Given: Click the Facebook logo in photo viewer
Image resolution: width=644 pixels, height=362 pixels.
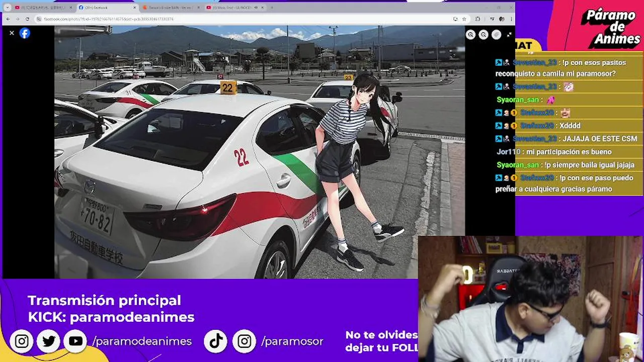Looking at the screenshot, I should coord(25,33).
